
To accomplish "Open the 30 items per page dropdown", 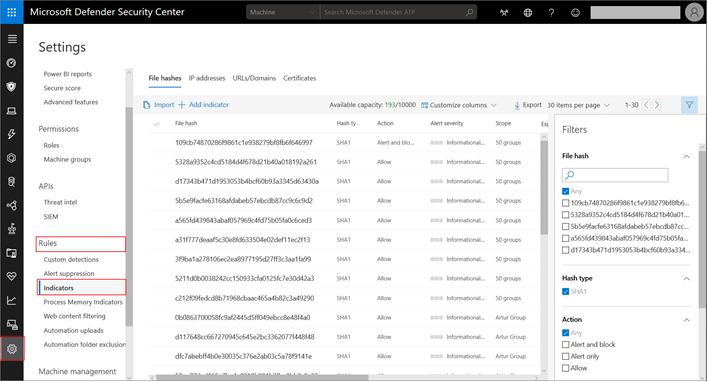I will pyautogui.click(x=578, y=105).
